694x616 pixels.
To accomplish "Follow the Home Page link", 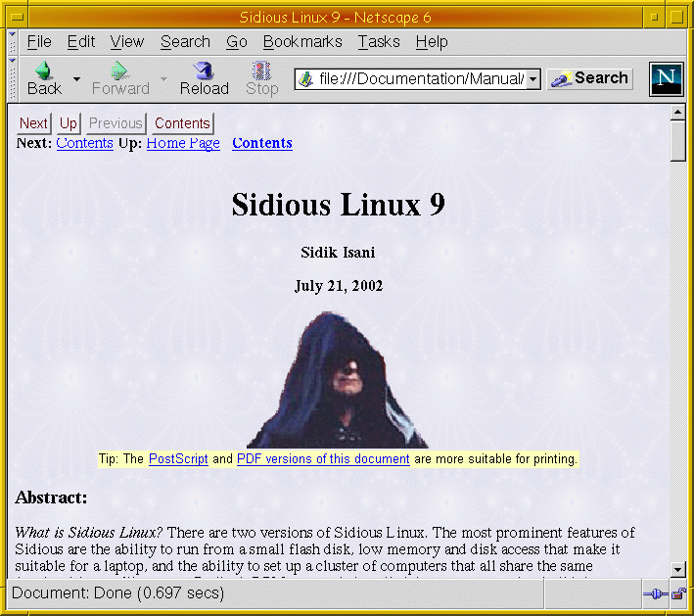I will (x=183, y=143).
